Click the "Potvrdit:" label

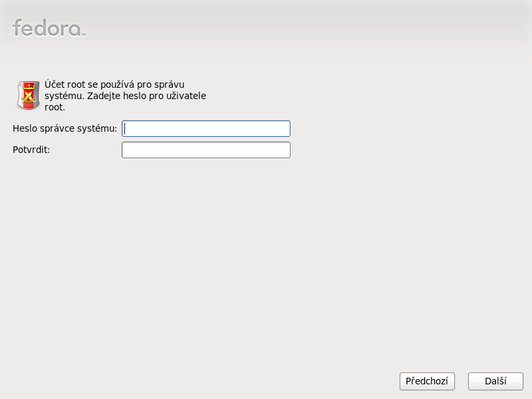(x=31, y=150)
